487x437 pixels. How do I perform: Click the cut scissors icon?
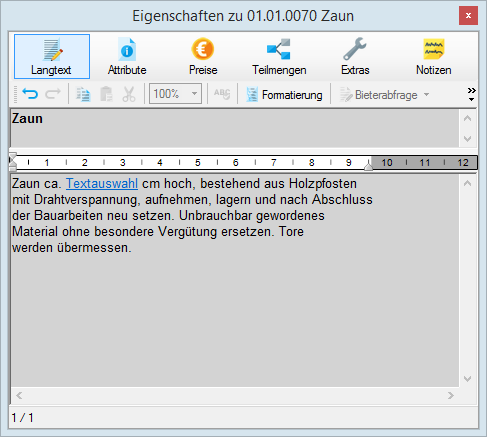tap(129, 94)
